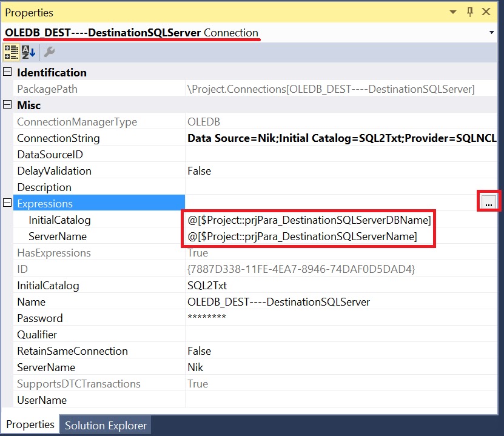
Task: Select the Categorized view icon
Action: pos(10,52)
